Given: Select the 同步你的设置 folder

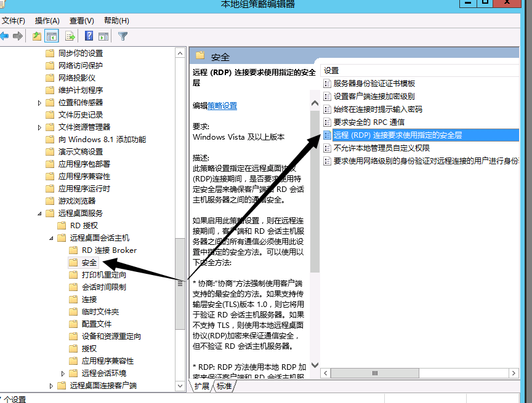Looking at the screenshot, I should pos(75,53).
